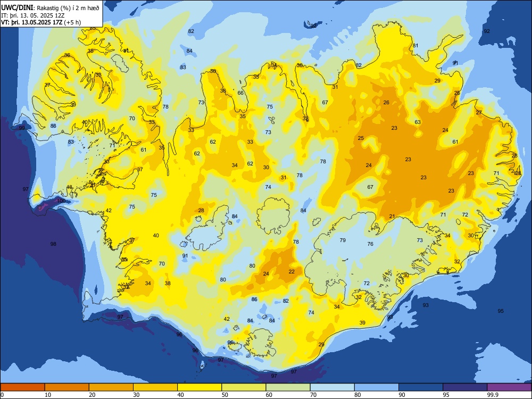
Task: Click the '25' humidity value on the map
Action: [361, 138]
